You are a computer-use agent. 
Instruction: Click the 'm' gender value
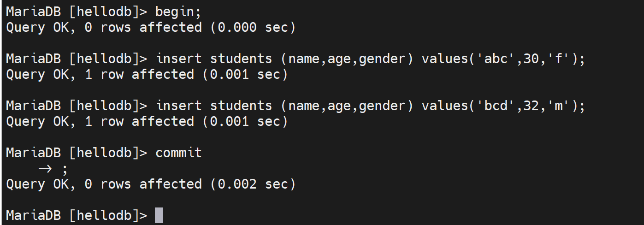pos(558,106)
